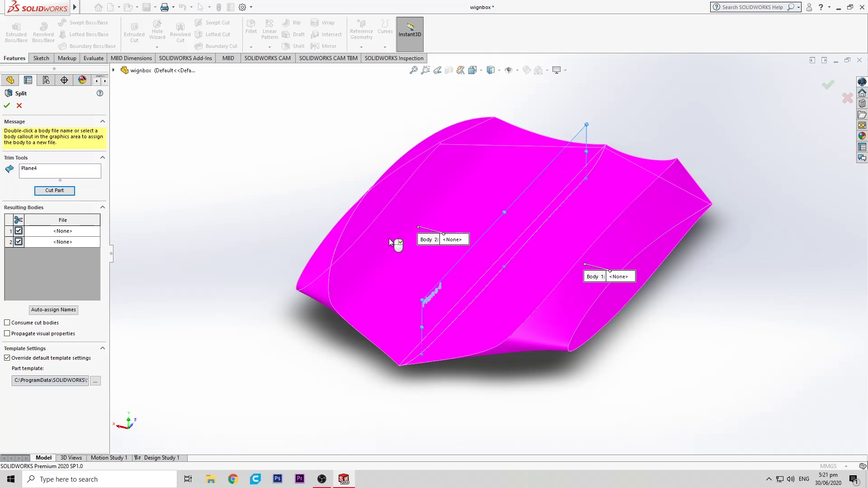Click the Search SOLIDWORKS Help field
868x488 pixels.
756,7
